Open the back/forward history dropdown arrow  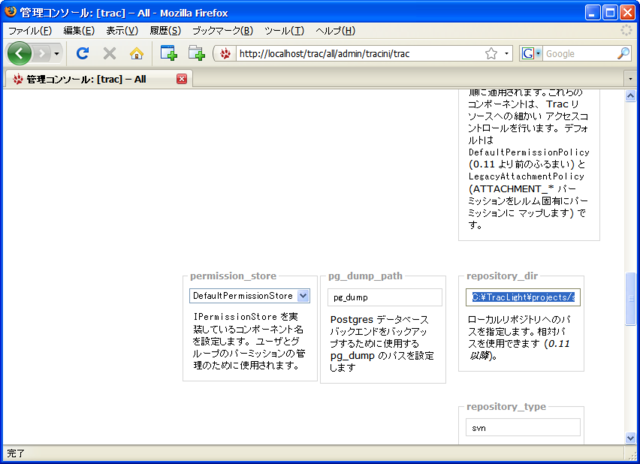tap(57, 53)
